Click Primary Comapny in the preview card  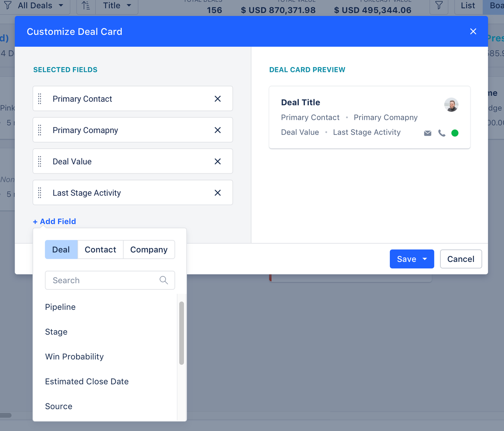[x=386, y=117]
